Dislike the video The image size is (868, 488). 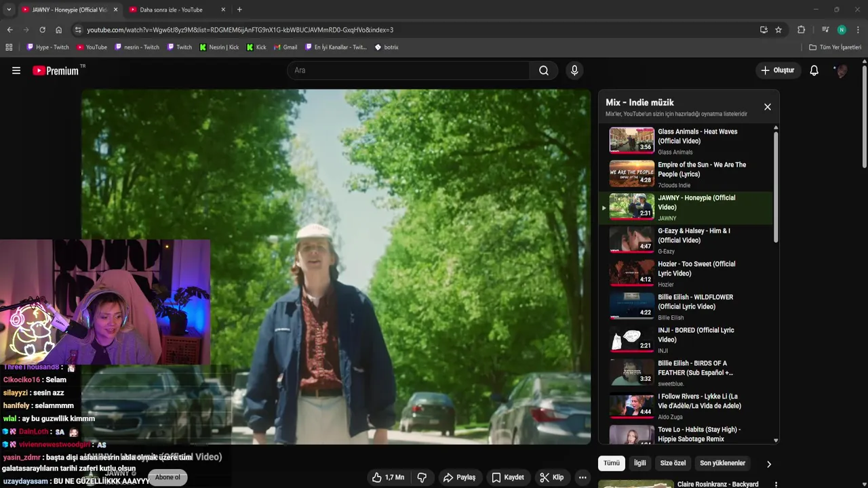(x=422, y=477)
